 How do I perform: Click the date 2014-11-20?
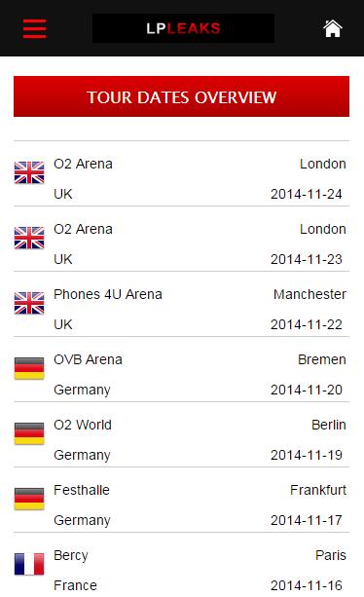(x=307, y=390)
